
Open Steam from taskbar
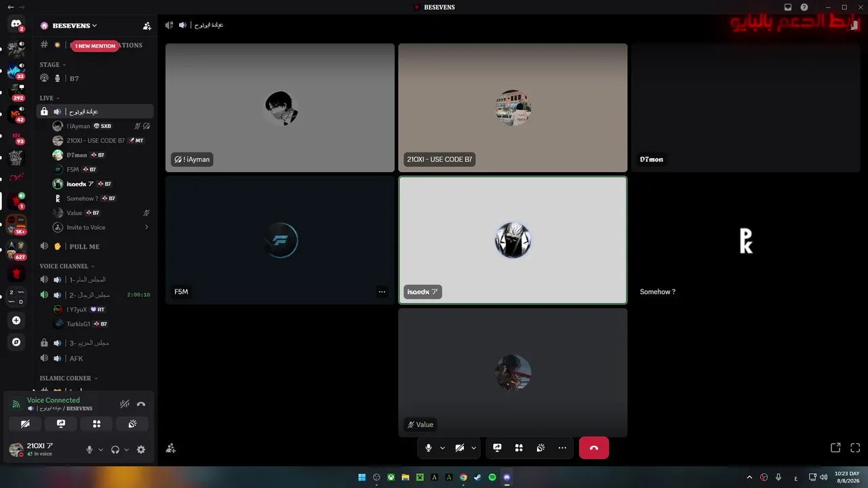[x=477, y=477]
